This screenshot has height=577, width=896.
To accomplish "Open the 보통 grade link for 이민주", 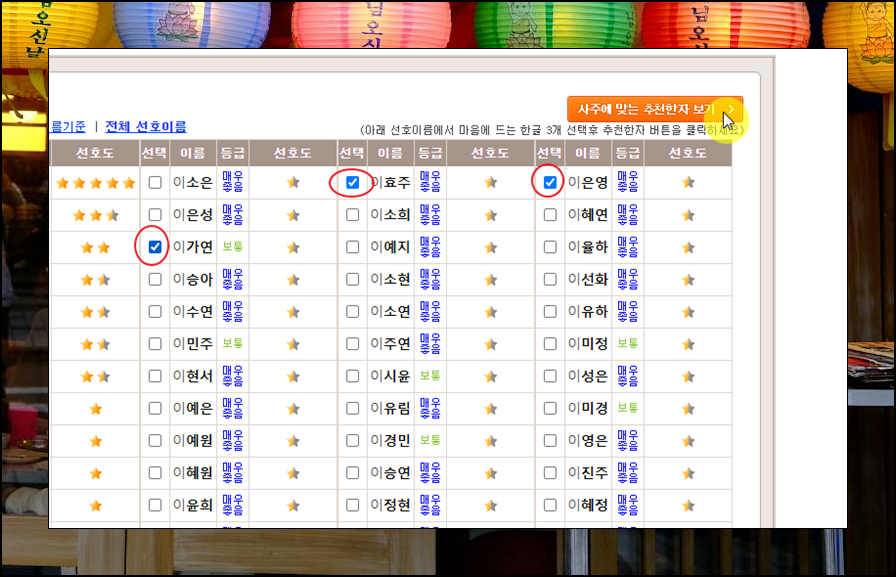I will (x=233, y=343).
